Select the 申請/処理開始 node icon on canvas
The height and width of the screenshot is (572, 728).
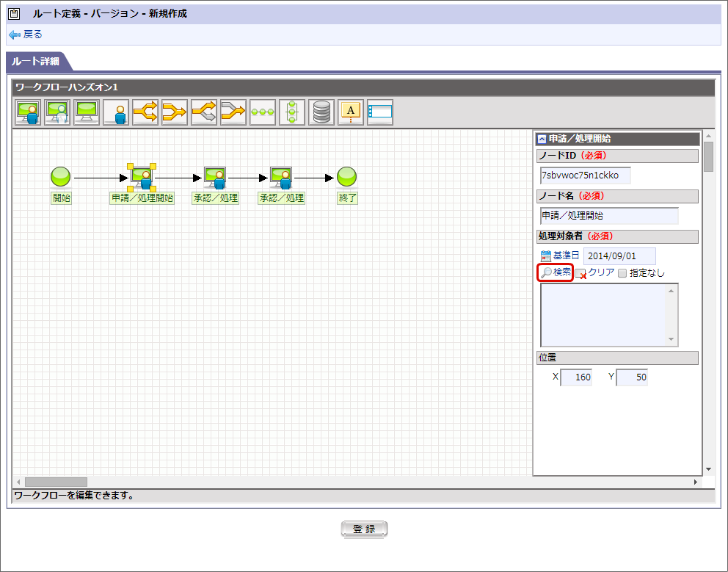coord(142,178)
